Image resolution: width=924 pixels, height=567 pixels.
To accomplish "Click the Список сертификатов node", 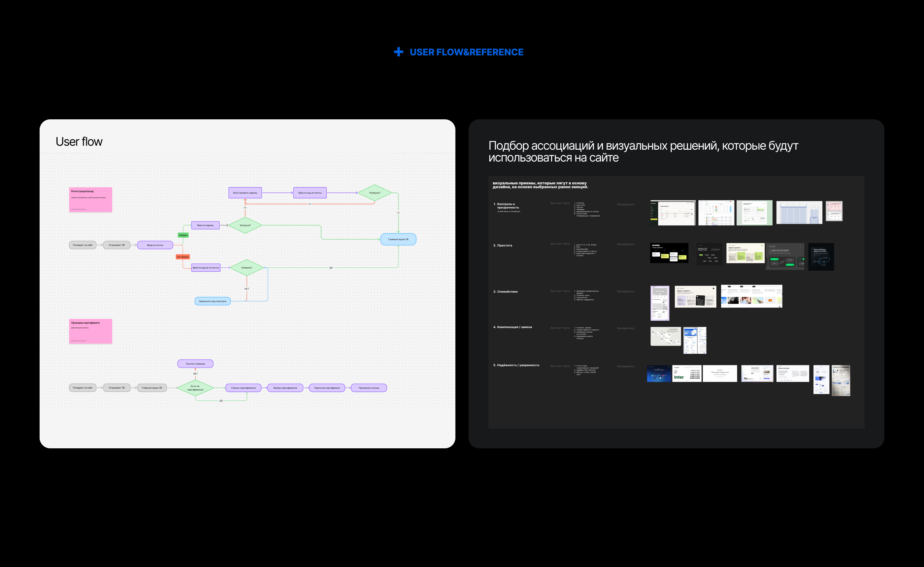I will point(243,388).
